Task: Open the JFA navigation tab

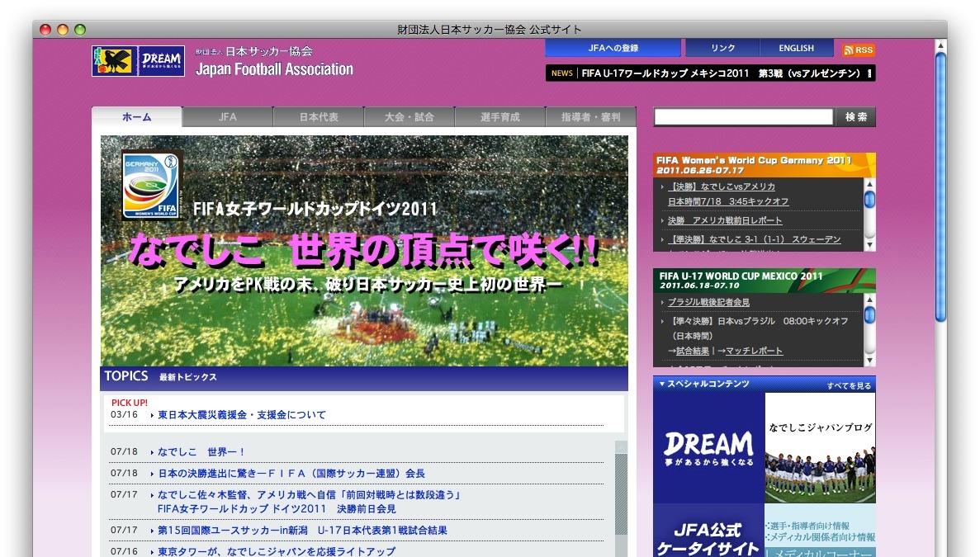Action: pyautogui.click(x=228, y=117)
